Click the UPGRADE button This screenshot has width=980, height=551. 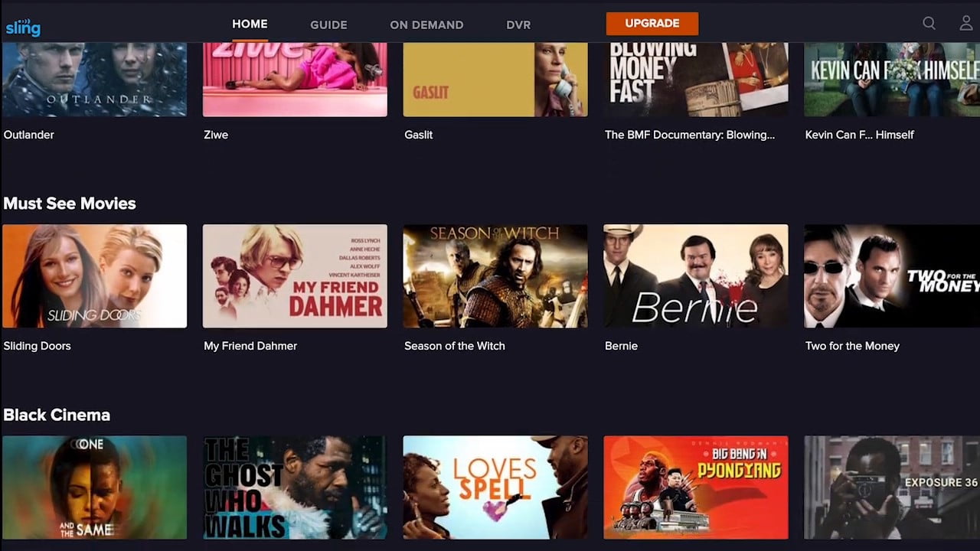pos(652,24)
